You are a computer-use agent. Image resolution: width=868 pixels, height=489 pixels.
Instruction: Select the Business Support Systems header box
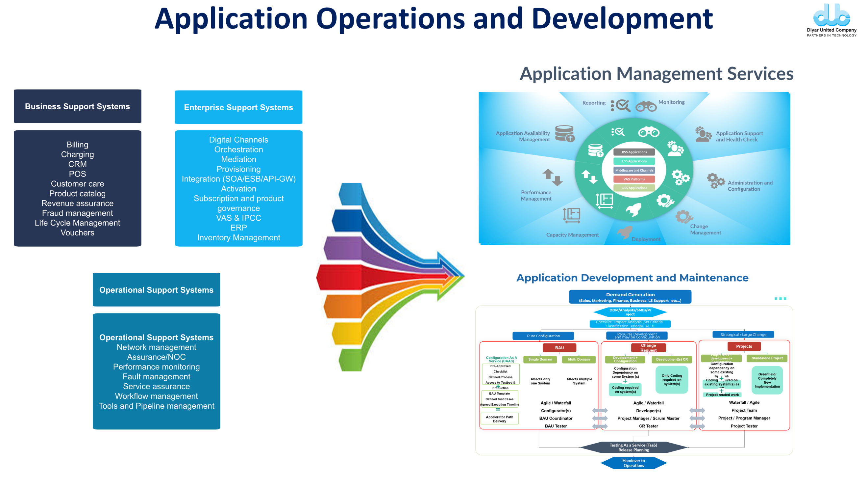coord(78,106)
